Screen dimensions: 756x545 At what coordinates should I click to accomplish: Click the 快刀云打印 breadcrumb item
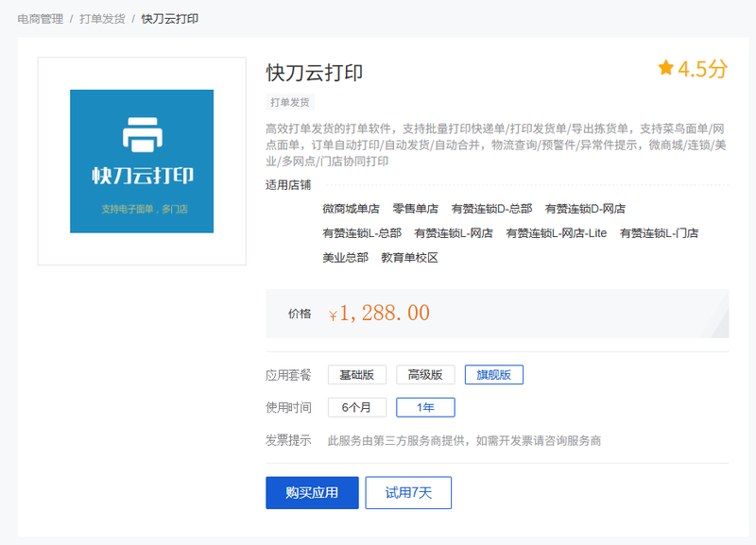(170, 19)
